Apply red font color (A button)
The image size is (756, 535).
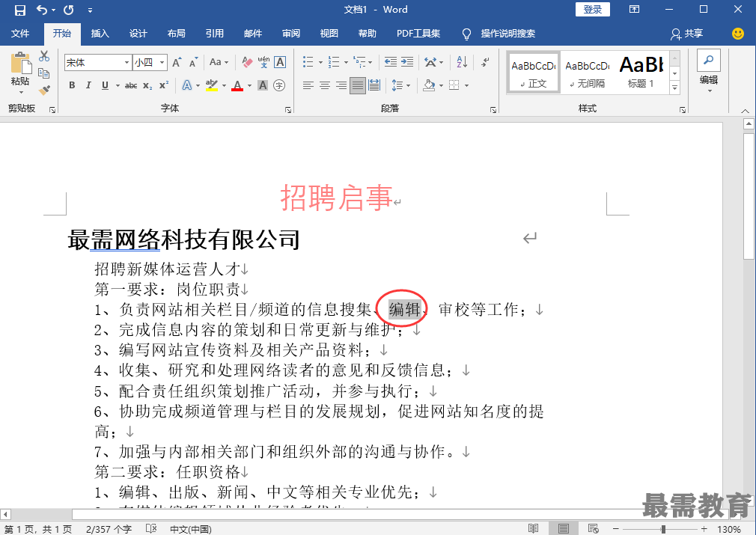click(237, 85)
